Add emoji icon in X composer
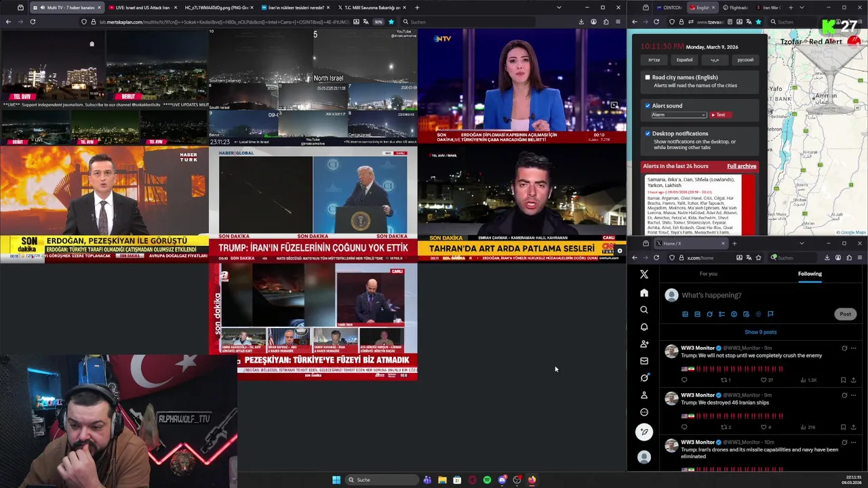 click(x=734, y=314)
